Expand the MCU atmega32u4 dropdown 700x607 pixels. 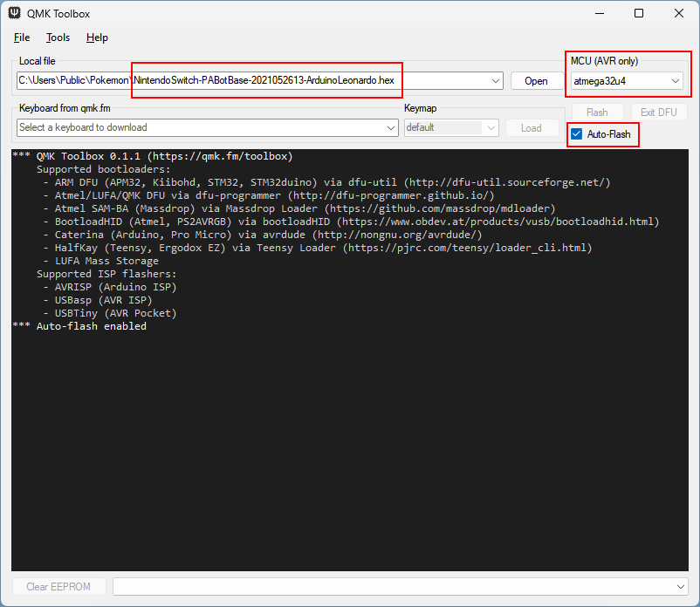click(675, 81)
